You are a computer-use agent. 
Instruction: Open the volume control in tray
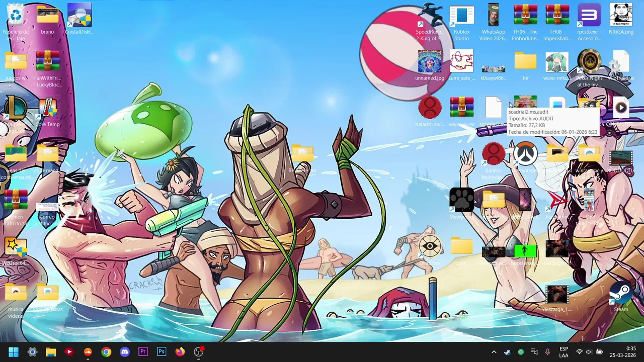pos(589,352)
